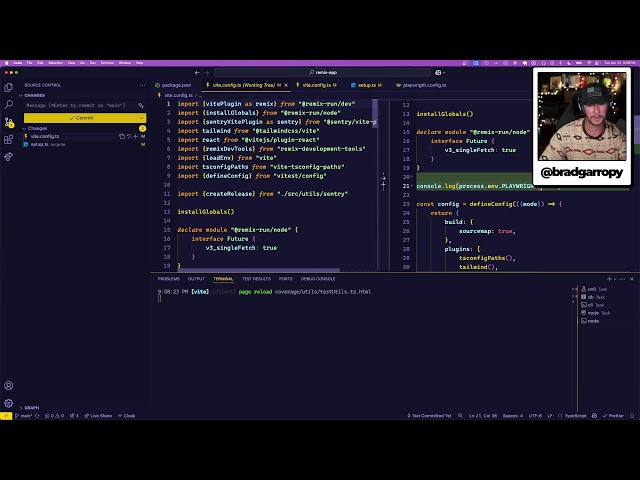The width and height of the screenshot is (640, 480).
Task: Open the Copilot dropdown arrow near search bar
Action: click(444, 73)
